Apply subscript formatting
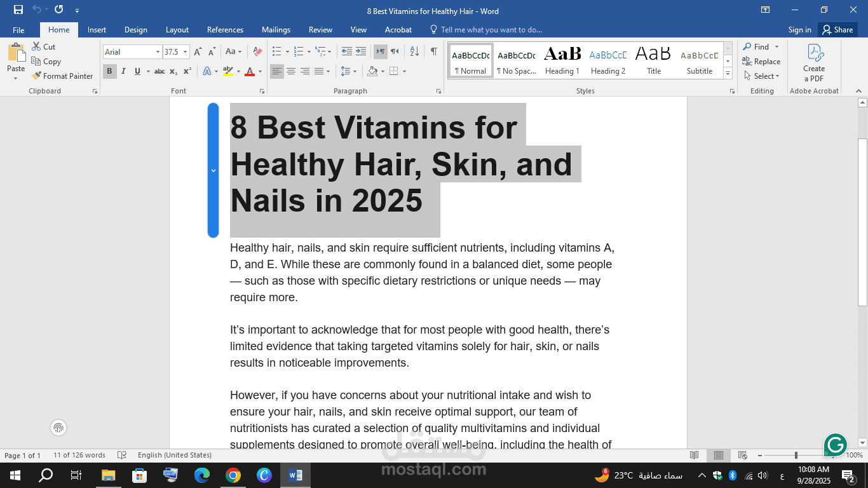Screen dimensions: 868x488 coord(173,71)
